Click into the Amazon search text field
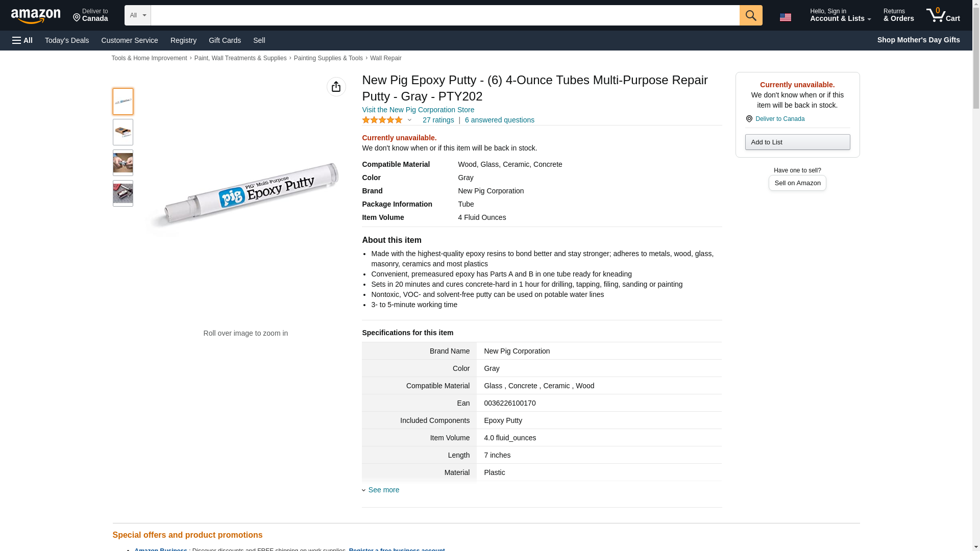 pos(445,15)
